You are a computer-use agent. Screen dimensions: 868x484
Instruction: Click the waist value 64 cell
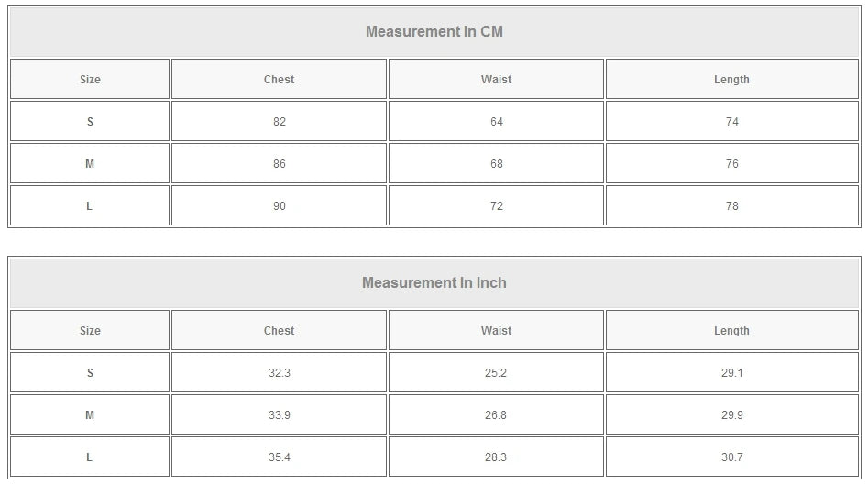tap(496, 122)
